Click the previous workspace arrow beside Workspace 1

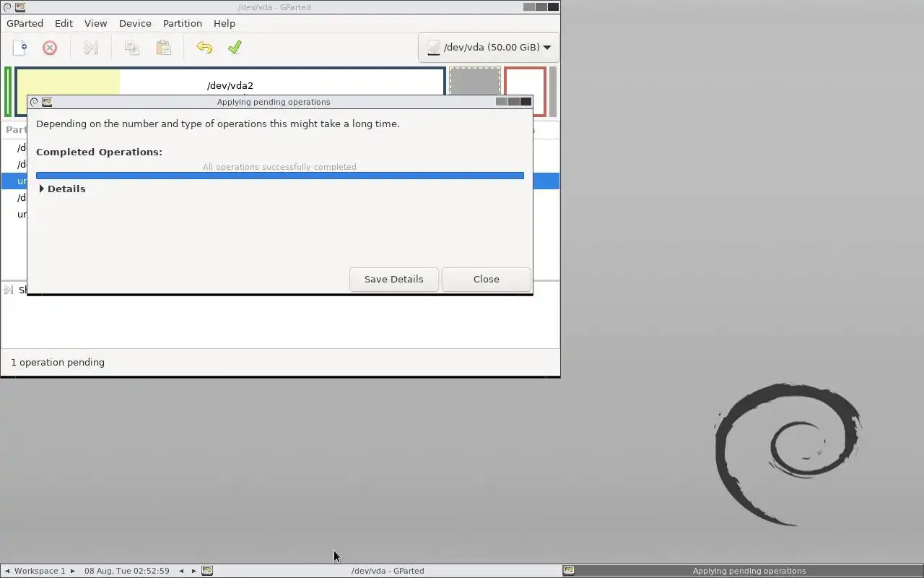7,571
